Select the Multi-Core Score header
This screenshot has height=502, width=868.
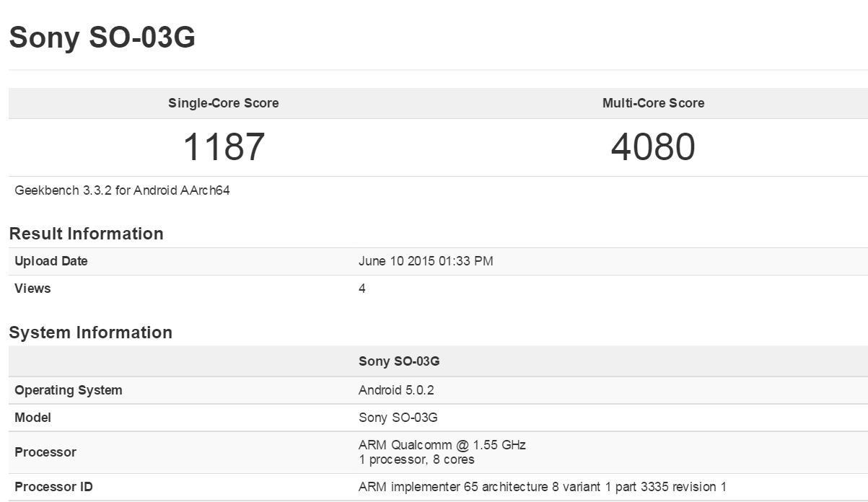coord(654,103)
